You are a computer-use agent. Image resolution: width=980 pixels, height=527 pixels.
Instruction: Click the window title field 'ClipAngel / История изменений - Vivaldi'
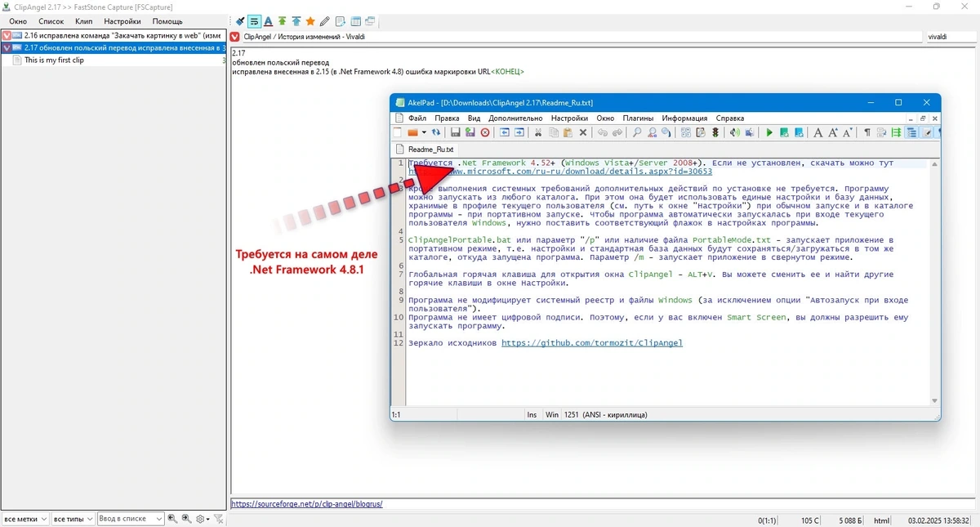582,37
